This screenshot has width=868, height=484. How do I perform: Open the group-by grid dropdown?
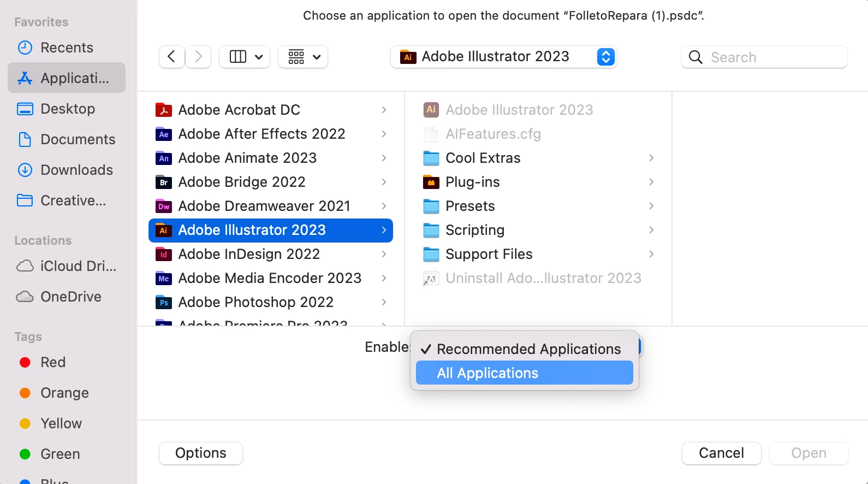[303, 57]
